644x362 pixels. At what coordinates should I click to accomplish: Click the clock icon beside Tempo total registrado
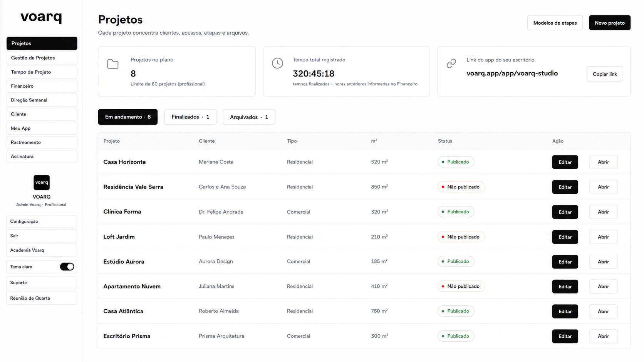pyautogui.click(x=277, y=63)
